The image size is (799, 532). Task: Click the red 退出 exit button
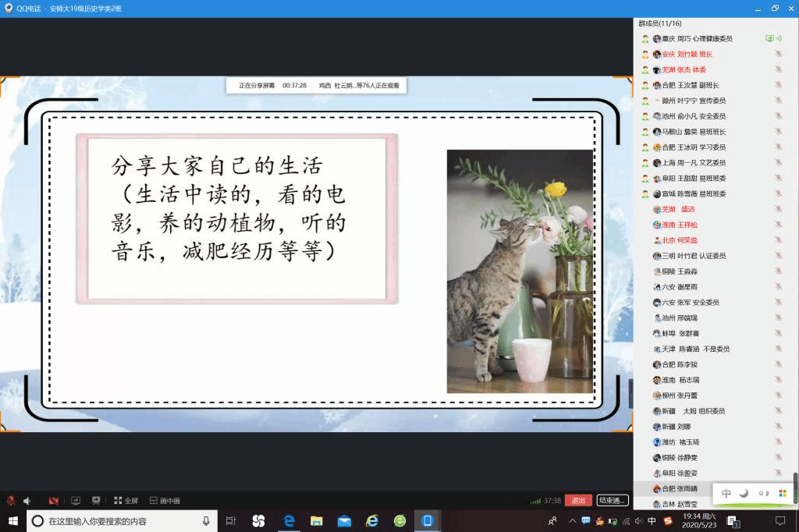point(578,501)
